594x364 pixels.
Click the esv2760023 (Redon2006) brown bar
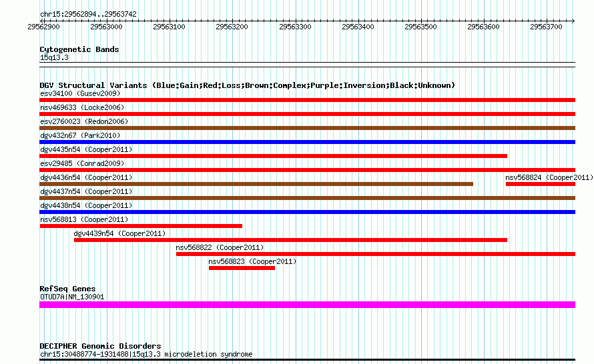307,128
